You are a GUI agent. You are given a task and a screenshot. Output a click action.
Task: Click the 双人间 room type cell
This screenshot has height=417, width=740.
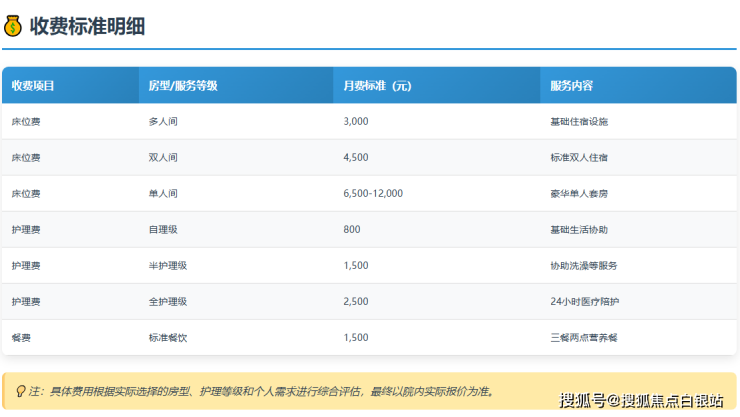(x=163, y=157)
